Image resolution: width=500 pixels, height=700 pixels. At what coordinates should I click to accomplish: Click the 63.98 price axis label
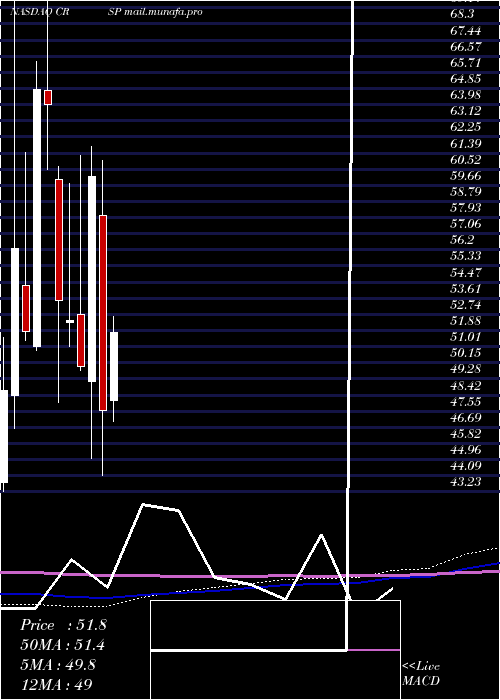[x=466, y=95]
